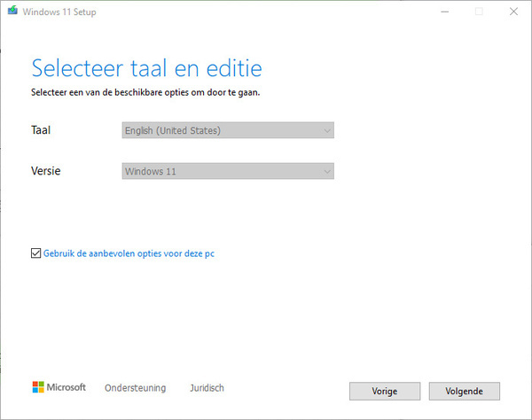Click the Windows 11 Setup title bar icon
The width and height of the screenshot is (532, 420).
[x=12, y=11]
